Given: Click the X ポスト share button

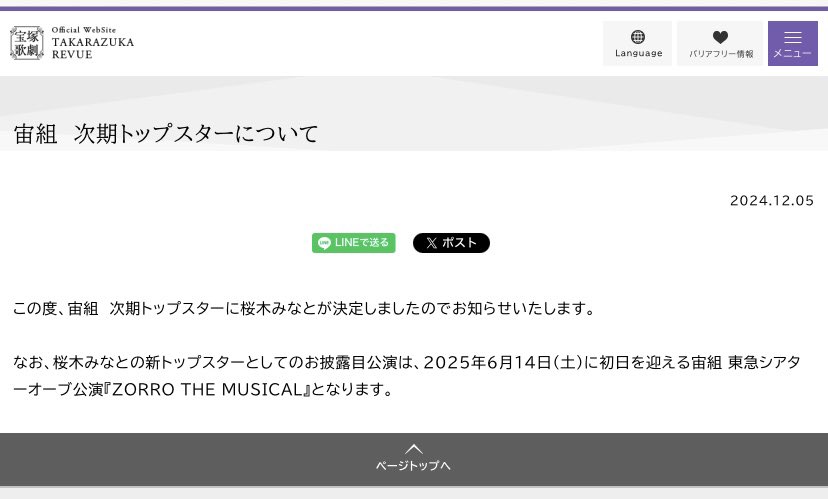Looking at the screenshot, I should tap(451, 243).
